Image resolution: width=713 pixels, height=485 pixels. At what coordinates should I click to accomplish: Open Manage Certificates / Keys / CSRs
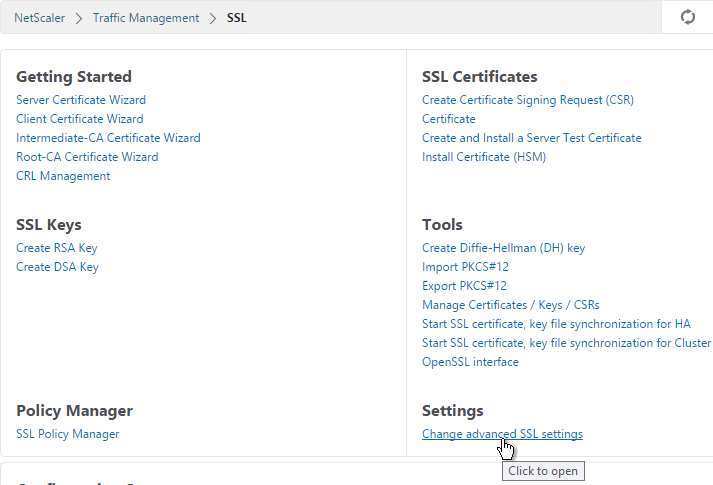point(511,305)
